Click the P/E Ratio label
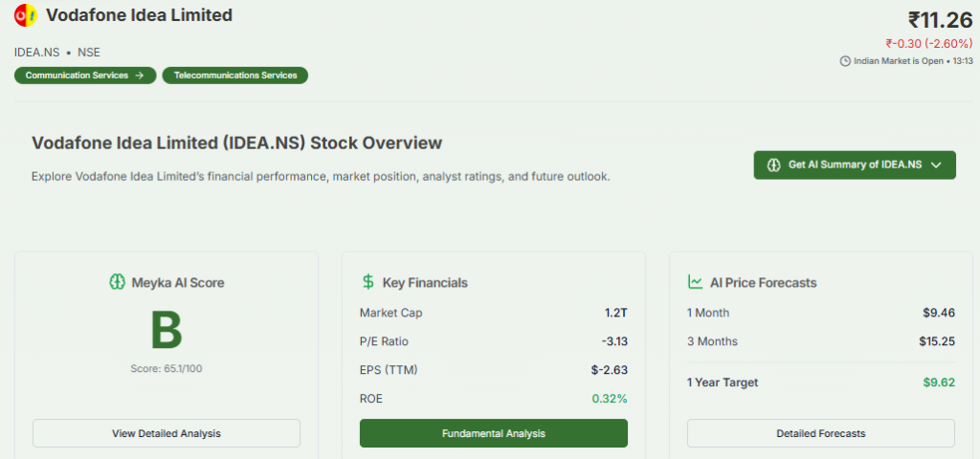The width and height of the screenshot is (980, 459). 385,341
